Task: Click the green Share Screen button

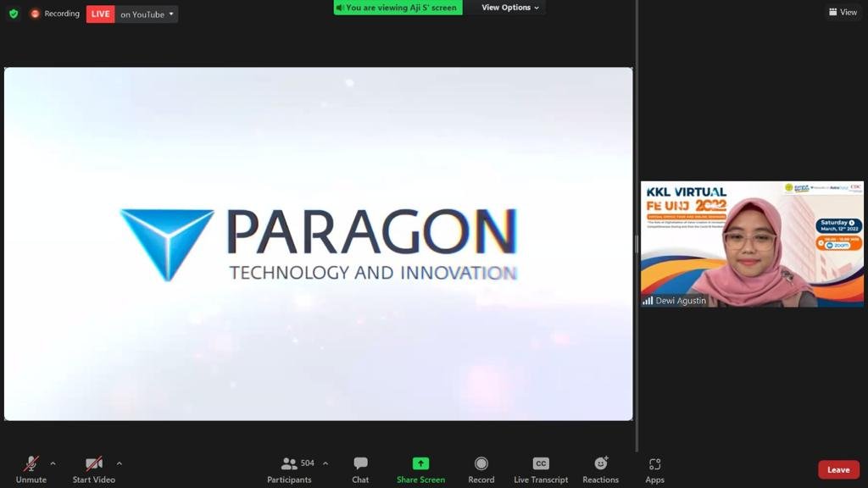Action: tap(420, 469)
